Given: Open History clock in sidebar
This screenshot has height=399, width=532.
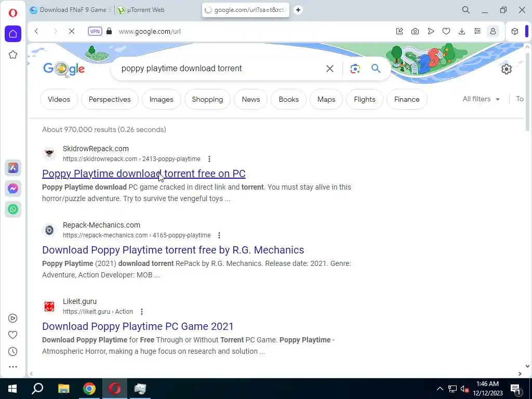Looking at the screenshot, I should (x=13, y=352).
